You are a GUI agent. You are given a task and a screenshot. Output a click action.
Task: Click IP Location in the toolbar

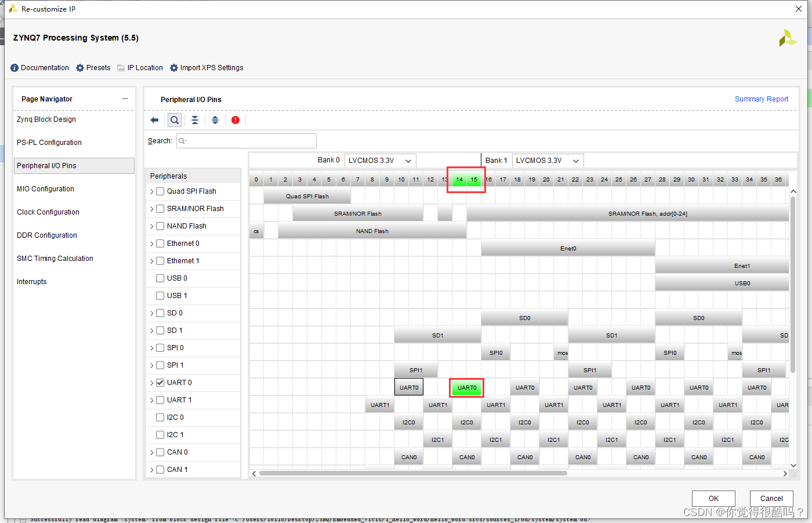(x=140, y=68)
